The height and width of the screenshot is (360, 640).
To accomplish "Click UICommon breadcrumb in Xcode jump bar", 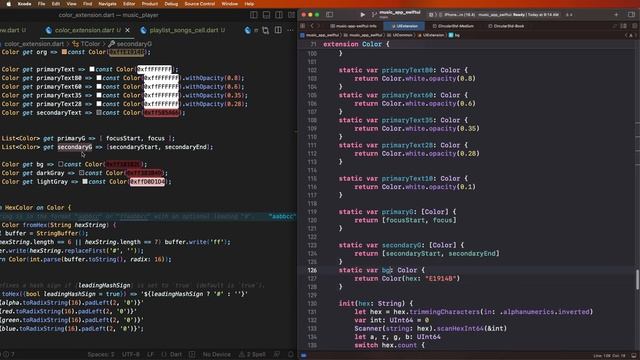I will point(400,35).
